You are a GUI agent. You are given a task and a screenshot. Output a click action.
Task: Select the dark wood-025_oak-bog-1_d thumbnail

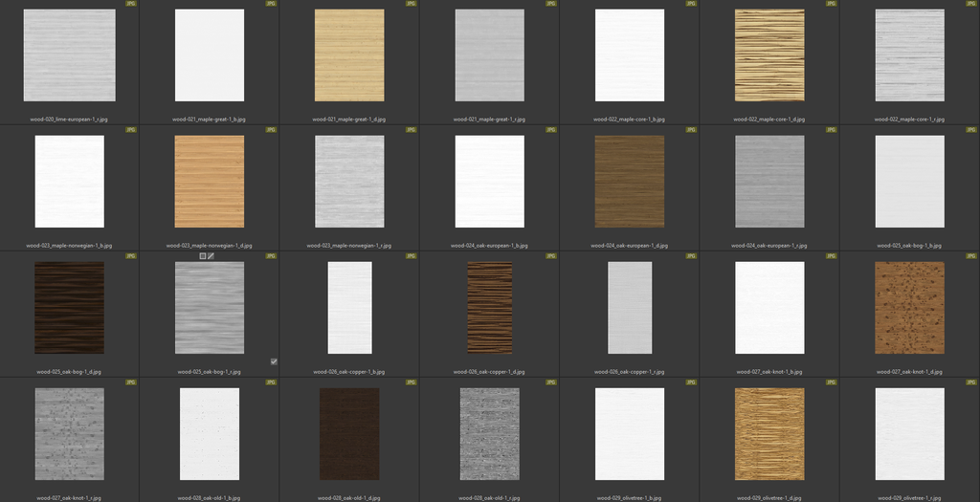[x=69, y=308]
